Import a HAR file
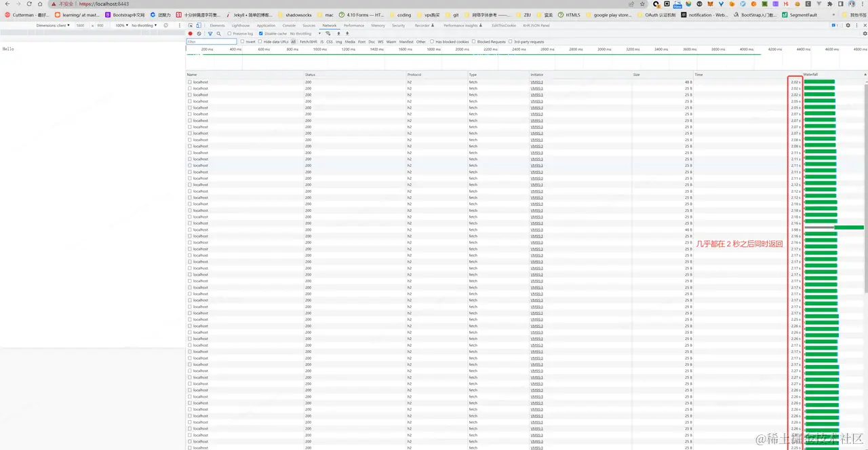 click(339, 33)
